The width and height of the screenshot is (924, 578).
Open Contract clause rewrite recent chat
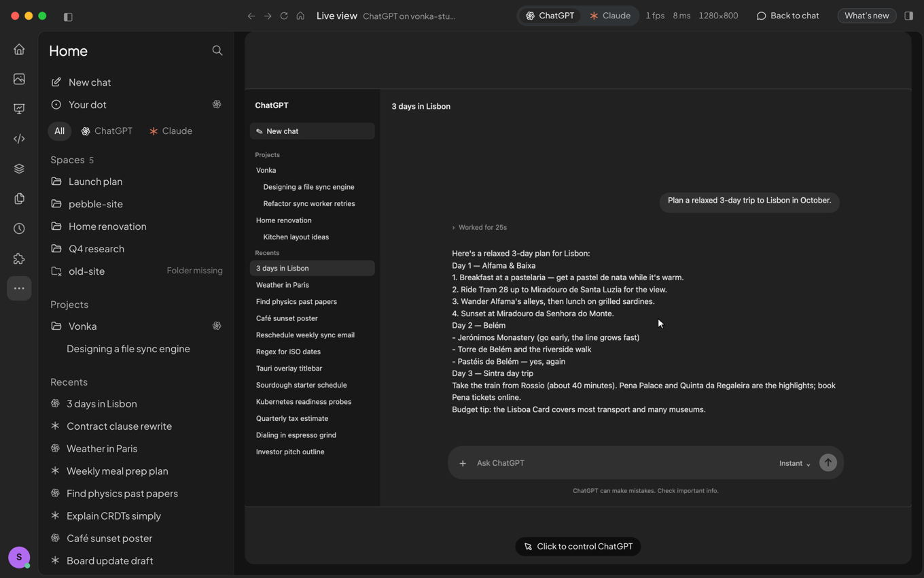pyautogui.click(x=137, y=426)
